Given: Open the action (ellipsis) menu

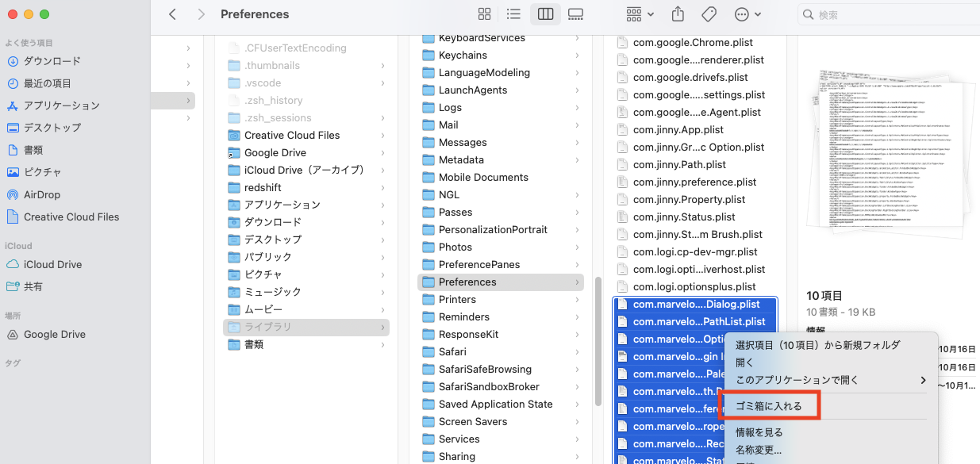Looking at the screenshot, I should point(747,14).
